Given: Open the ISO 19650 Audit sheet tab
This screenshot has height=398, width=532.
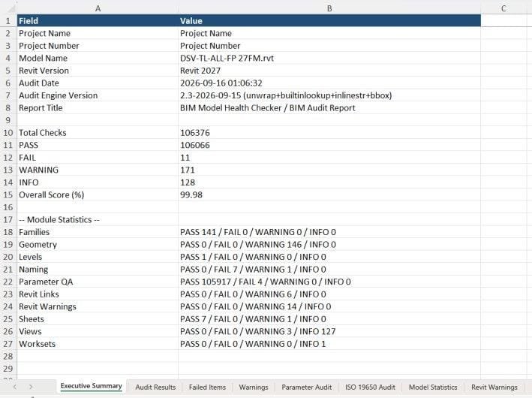Looking at the screenshot, I should tap(370, 387).
